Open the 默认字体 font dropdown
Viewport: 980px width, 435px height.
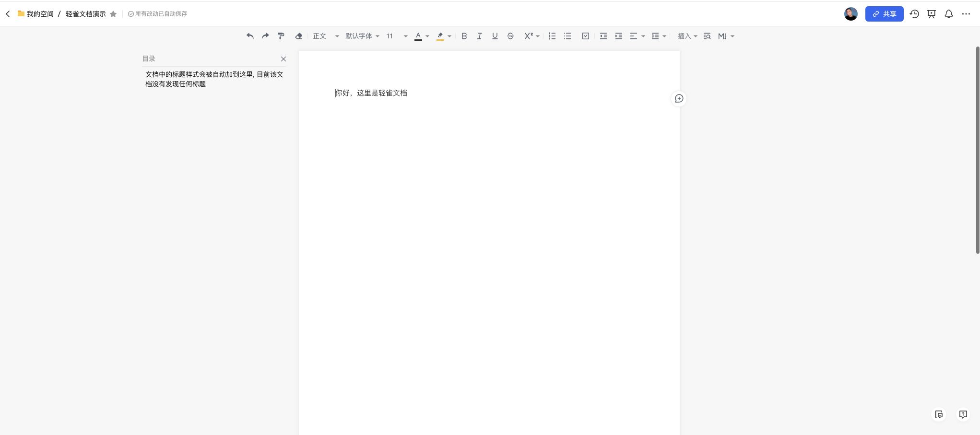pyautogui.click(x=362, y=36)
